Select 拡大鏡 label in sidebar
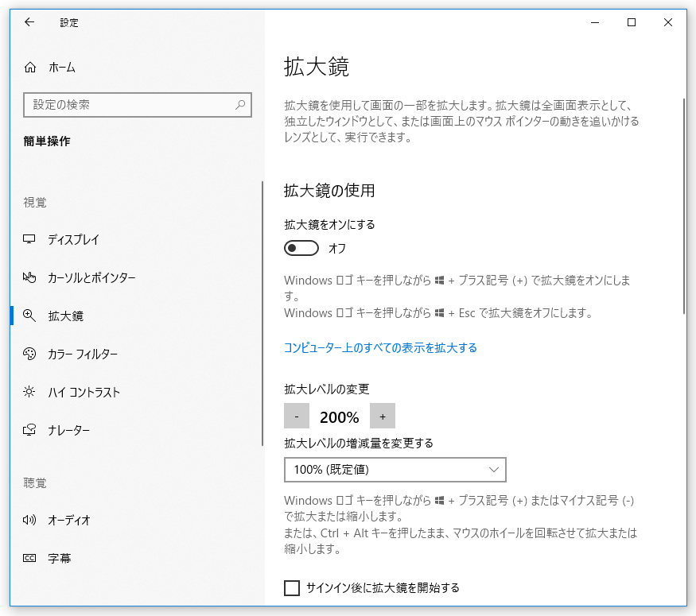The width and height of the screenshot is (696, 616). coord(66,316)
